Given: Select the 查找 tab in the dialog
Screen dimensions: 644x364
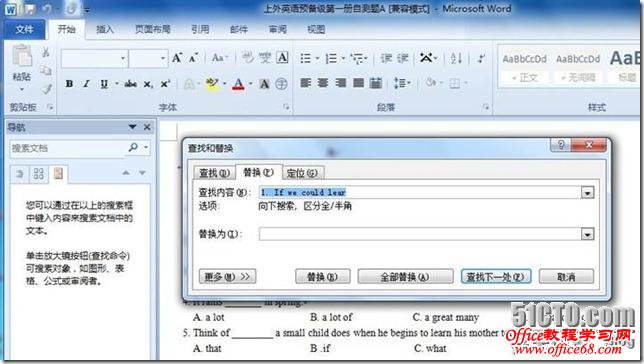Looking at the screenshot, I should (214, 173).
